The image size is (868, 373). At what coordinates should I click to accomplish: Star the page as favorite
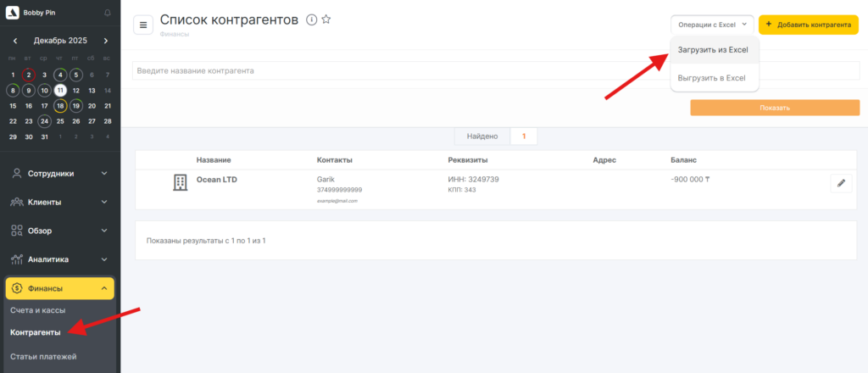click(326, 20)
